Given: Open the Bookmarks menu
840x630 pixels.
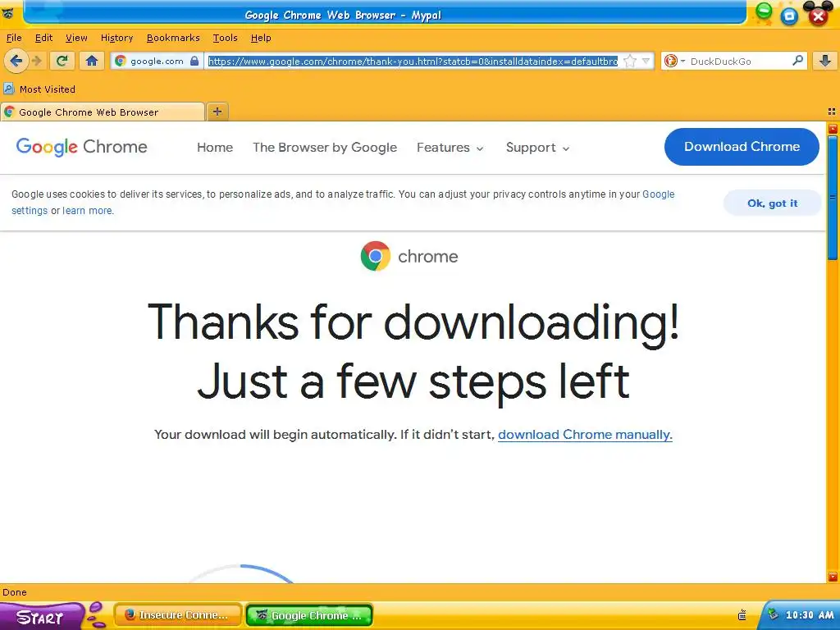Looking at the screenshot, I should pyautogui.click(x=173, y=38).
